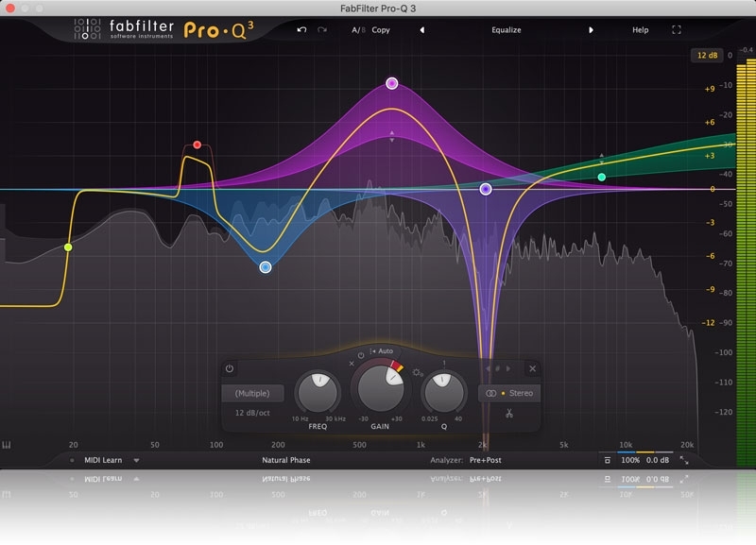Image resolution: width=756 pixels, height=545 pixels.
Task: Click the gain-Q interaction gear icon
Action: click(418, 372)
